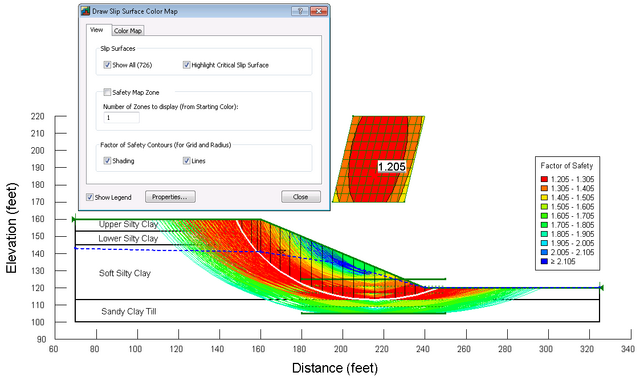This screenshot has width=640, height=380.
Task: Click the dark blue ≥ 2.105 legend swatch
Action: point(544,261)
